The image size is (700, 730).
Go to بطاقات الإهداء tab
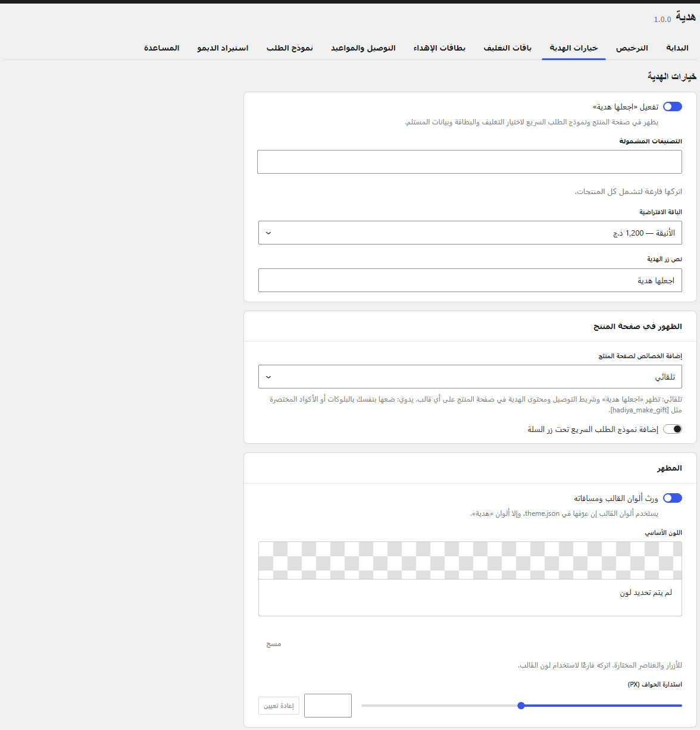439,48
